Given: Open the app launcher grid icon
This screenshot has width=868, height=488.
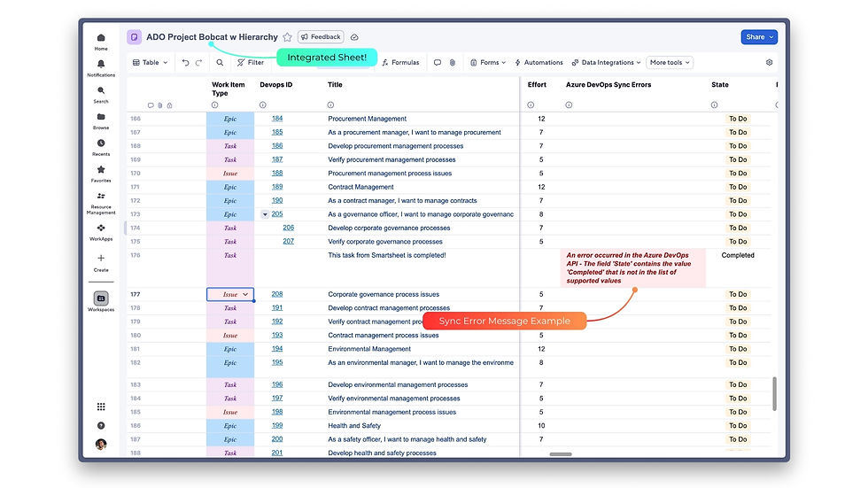Looking at the screenshot, I should 101,407.
